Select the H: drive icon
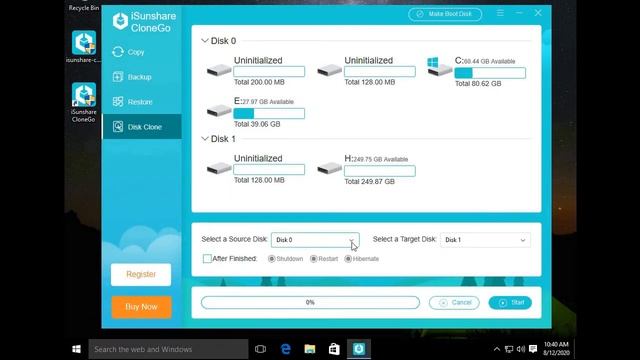Screen dimensions: 640x360 [x=329, y=168]
